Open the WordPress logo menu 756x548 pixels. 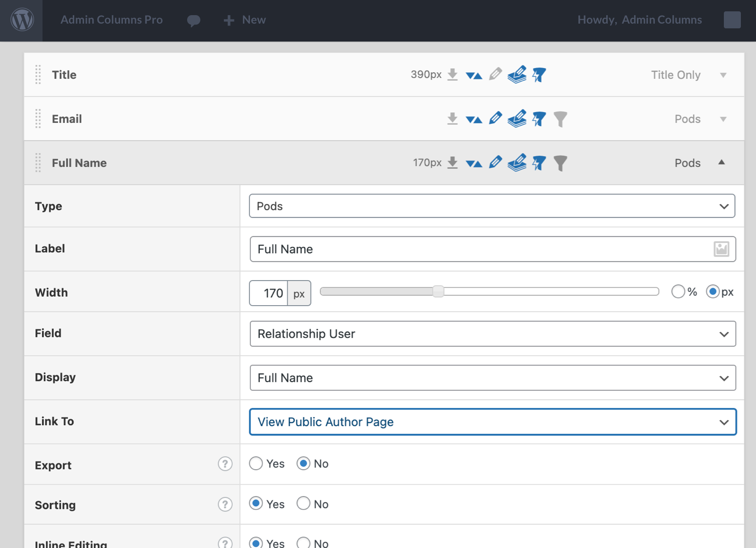point(22,20)
